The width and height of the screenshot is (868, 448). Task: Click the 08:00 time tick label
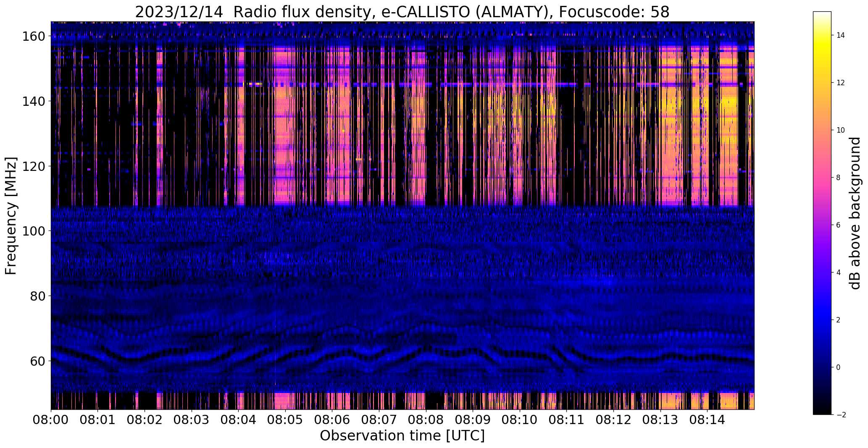[51, 419]
